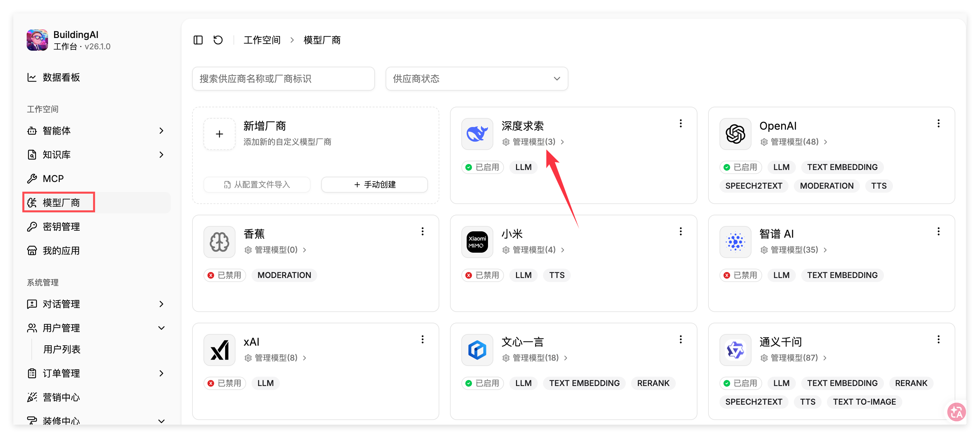Viewport: 980px width, 438px height.
Task: Click the gear icon beside 管理模型(87)
Action: click(x=764, y=358)
